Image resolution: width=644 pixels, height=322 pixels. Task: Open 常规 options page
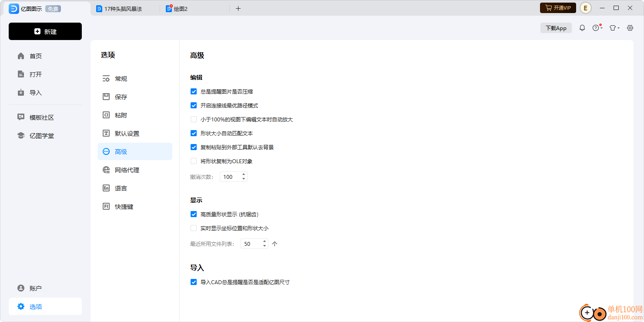click(135, 79)
